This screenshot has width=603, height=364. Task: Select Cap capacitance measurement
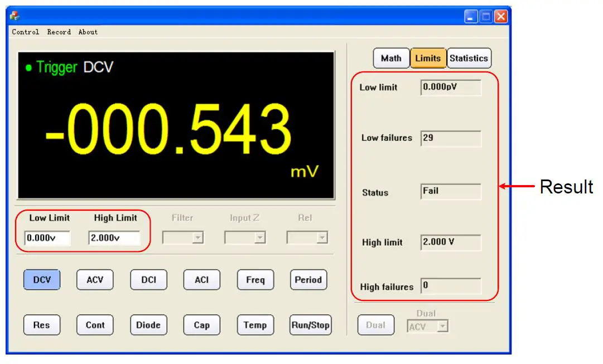click(x=201, y=325)
